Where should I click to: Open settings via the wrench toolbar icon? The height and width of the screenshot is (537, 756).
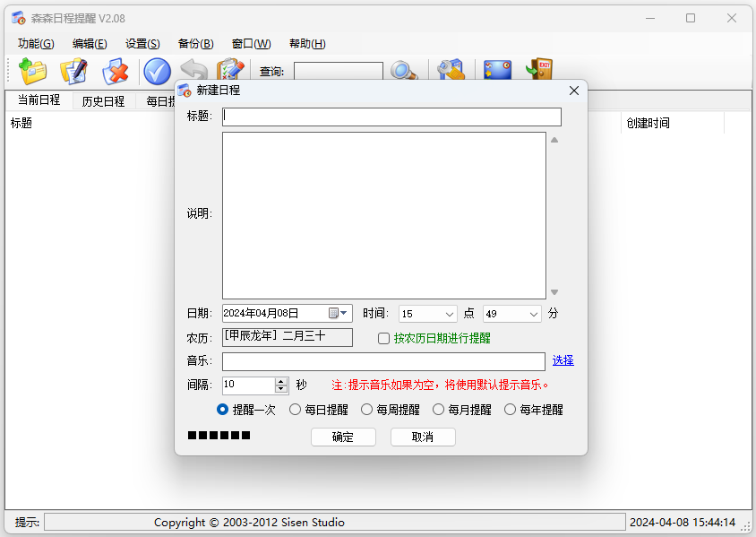coord(450,72)
